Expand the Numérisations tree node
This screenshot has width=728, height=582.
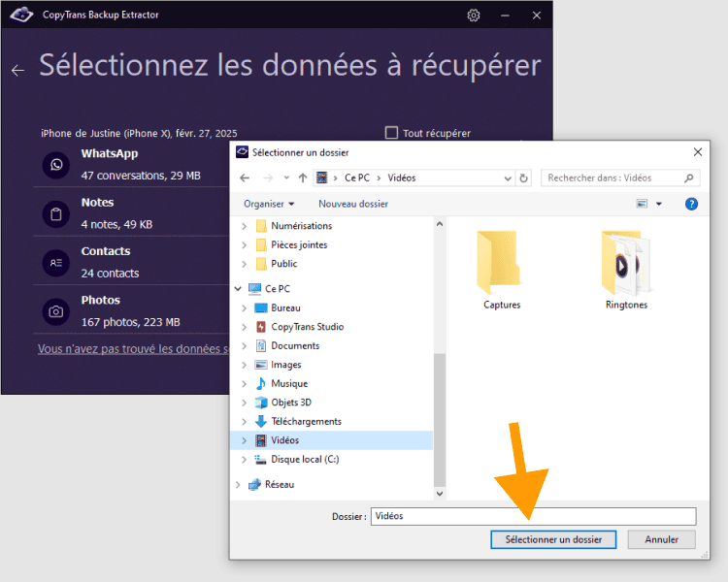(245, 226)
